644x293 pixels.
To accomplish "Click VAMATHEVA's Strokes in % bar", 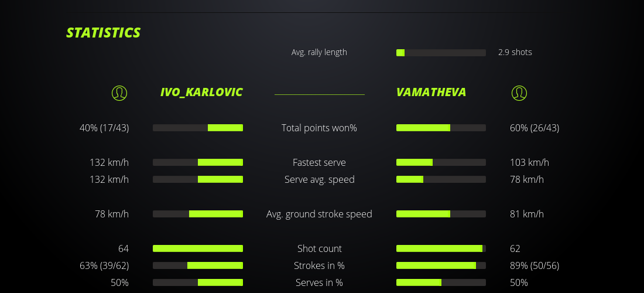I will click(441, 265).
